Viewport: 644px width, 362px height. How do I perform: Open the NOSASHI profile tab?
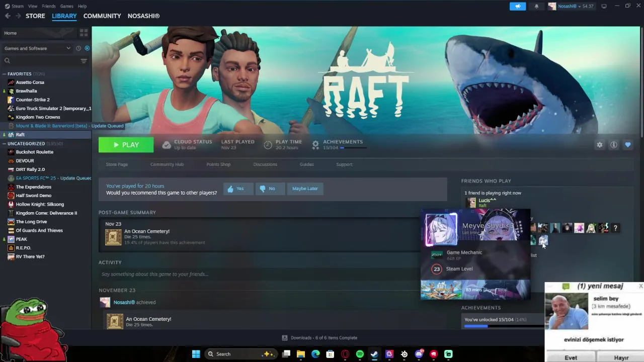click(x=143, y=16)
